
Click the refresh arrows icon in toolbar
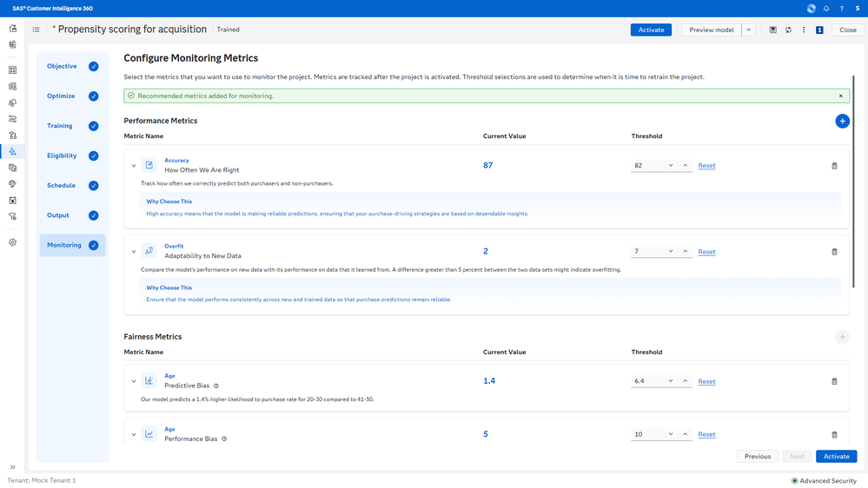point(788,30)
